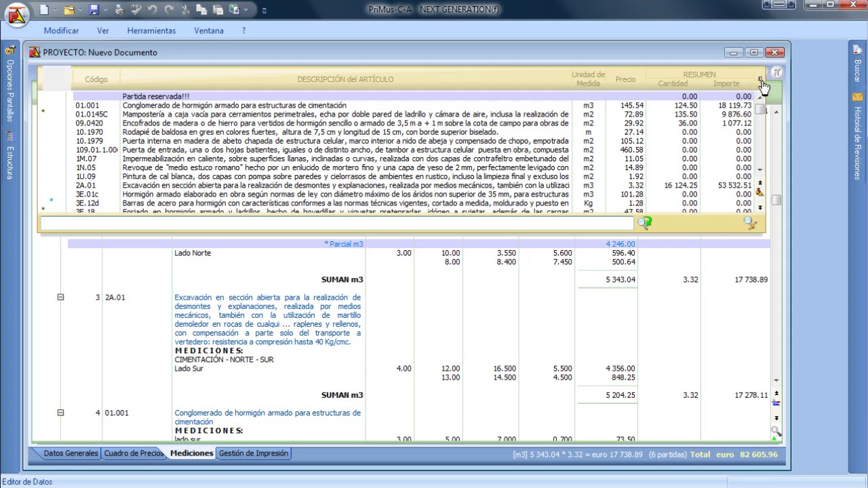
Task: Click the open folder toolbar icon
Action: coord(68,10)
